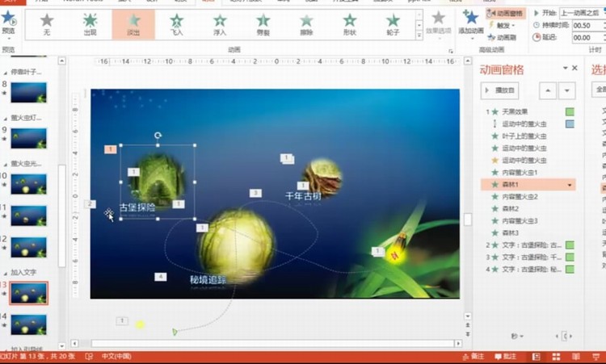Screen dimensions: 606x364
Task: Toggle 批注 (Comments) in status bar
Action: (506, 356)
